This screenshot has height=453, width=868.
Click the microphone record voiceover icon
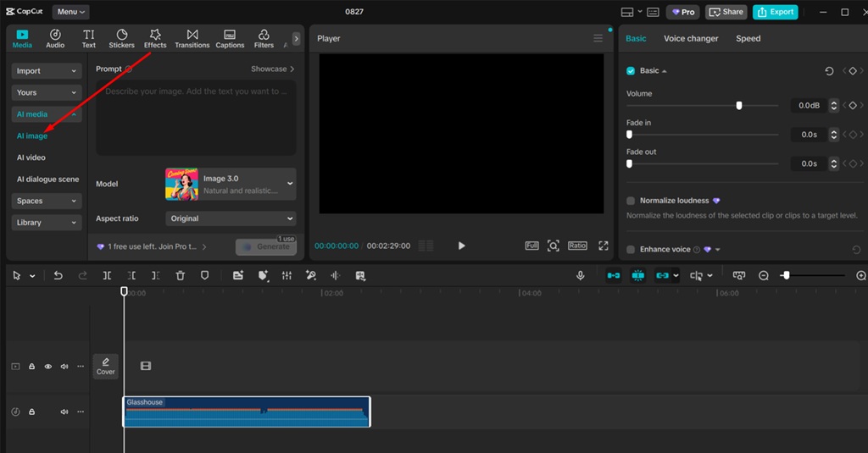[581, 275]
